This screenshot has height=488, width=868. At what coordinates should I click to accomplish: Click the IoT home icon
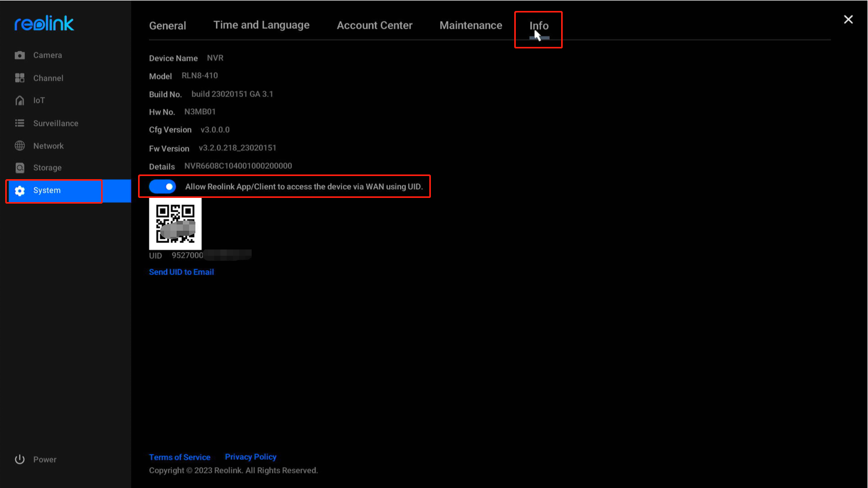tap(20, 101)
